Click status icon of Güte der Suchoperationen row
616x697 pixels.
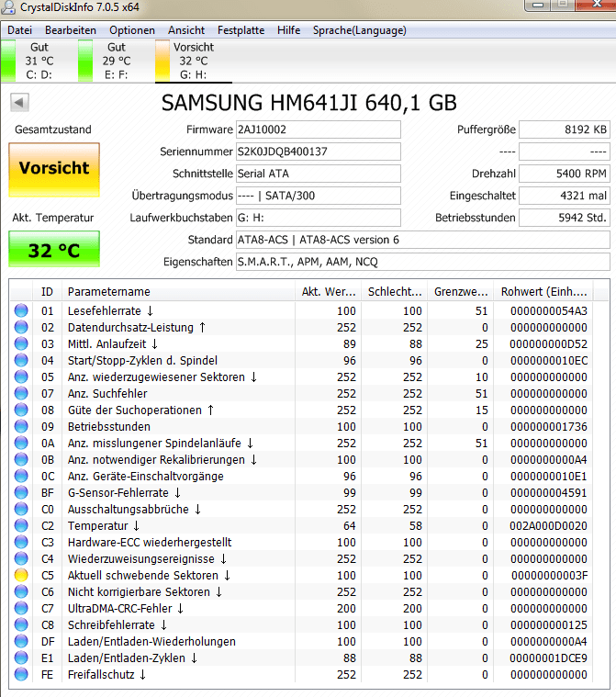pyautogui.click(x=21, y=410)
